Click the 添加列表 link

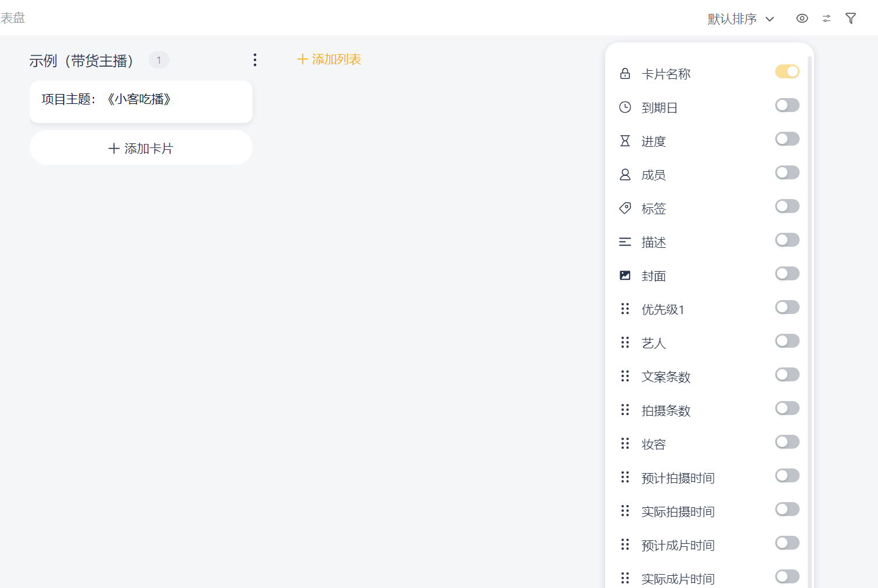point(329,59)
